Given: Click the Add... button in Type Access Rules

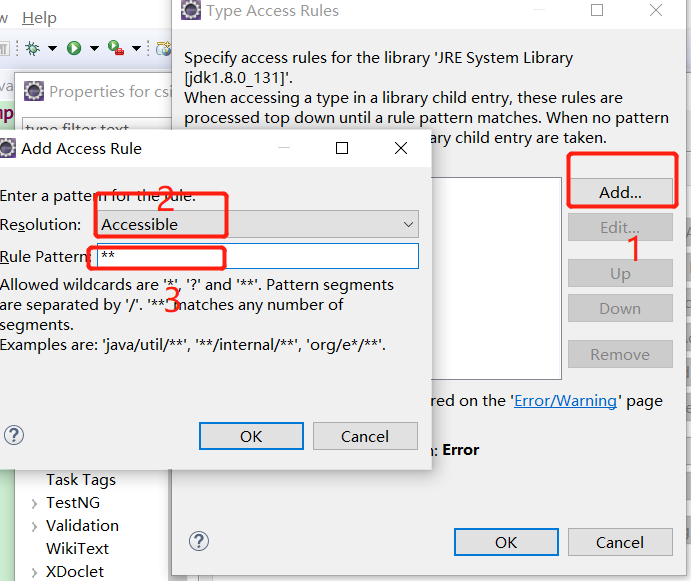Looking at the screenshot, I should coord(620,192).
